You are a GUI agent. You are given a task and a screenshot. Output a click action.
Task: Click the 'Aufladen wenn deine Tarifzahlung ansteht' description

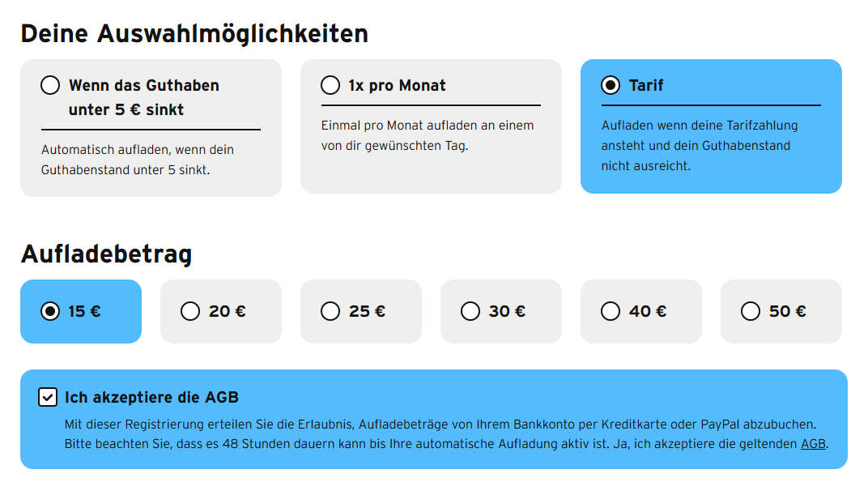tap(700, 146)
